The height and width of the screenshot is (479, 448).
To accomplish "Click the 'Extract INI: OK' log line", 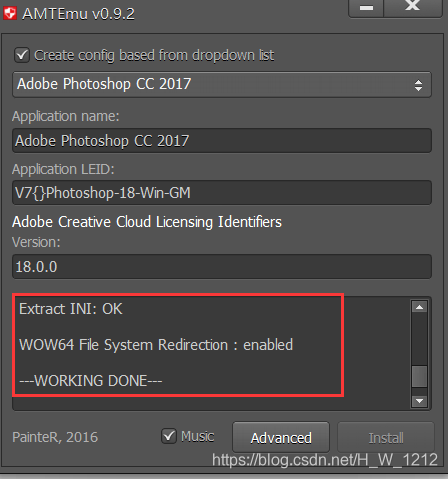I will tap(71, 309).
